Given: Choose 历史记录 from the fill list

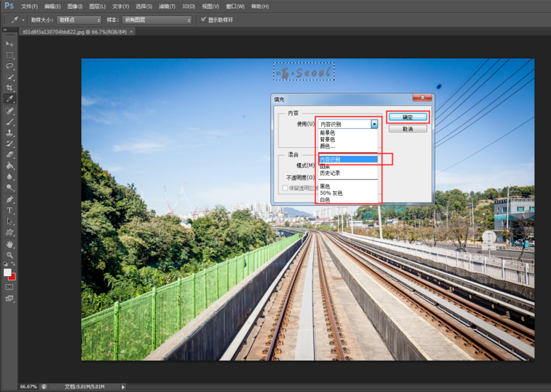Looking at the screenshot, I should 348,173.
